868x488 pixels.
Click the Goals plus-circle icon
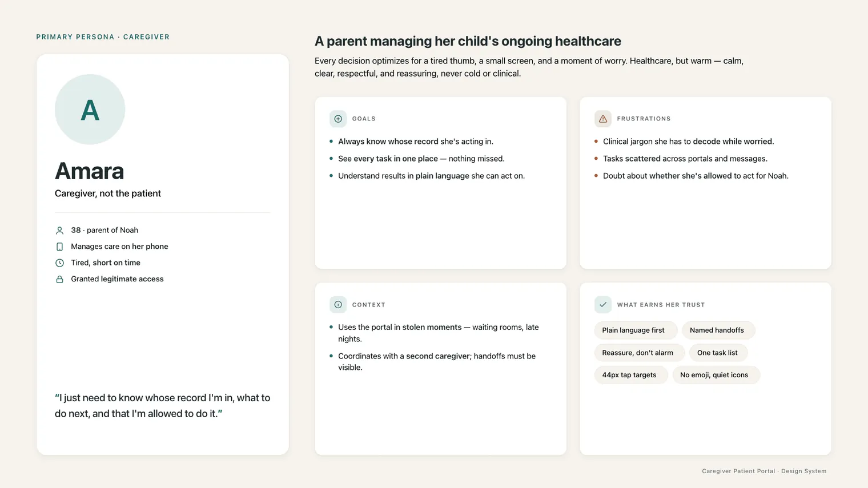click(x=338, y=119)
